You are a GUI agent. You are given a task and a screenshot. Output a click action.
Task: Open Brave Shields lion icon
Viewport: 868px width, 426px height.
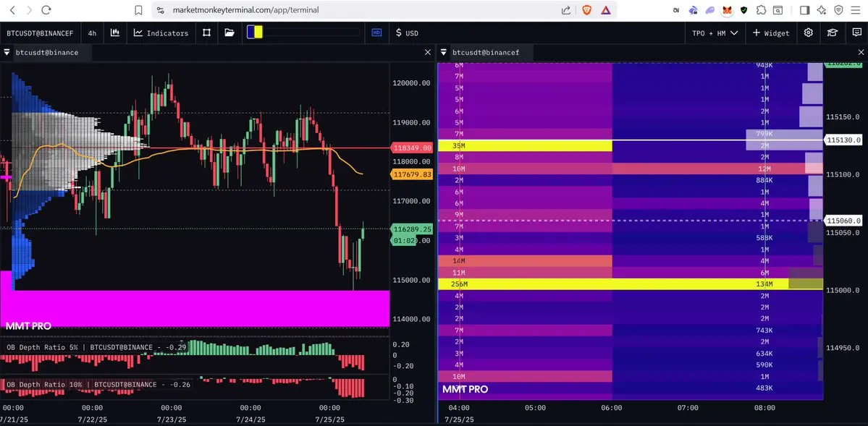pos(587,10)
